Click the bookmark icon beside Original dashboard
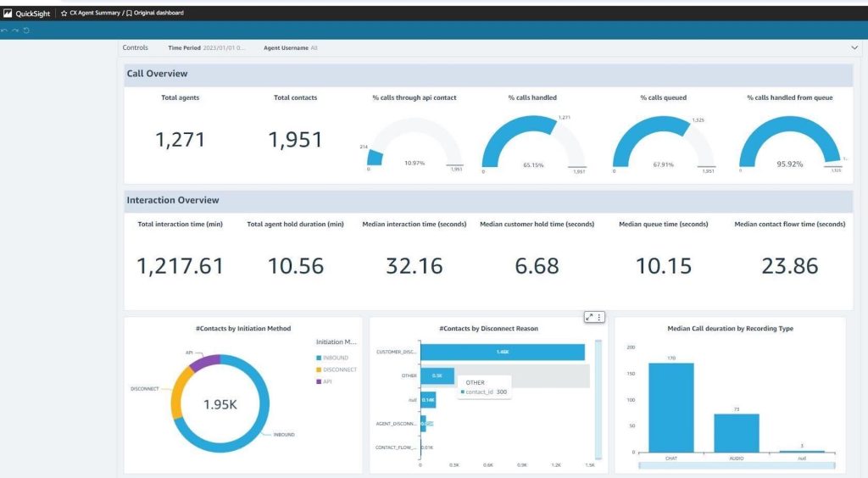The image size is (868, 478). [129, 14]
